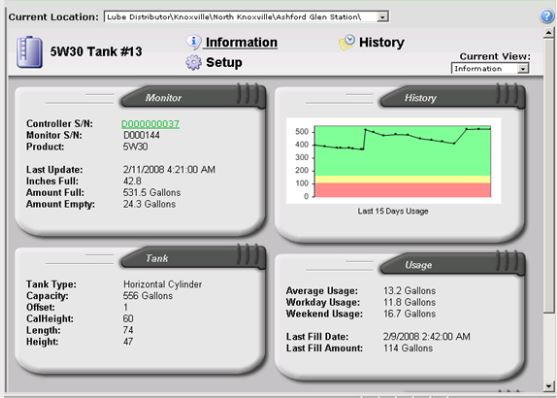The image size is (557, 398).
Task: Click the Setup gear icon
Action: (x=194, y=63)
